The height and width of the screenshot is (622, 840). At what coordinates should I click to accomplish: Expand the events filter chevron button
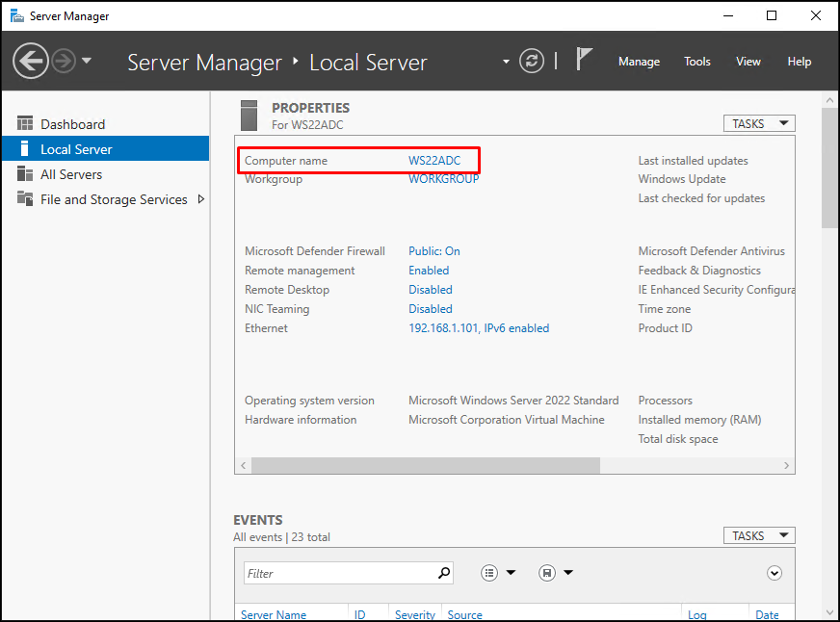[x=774, y=573]
